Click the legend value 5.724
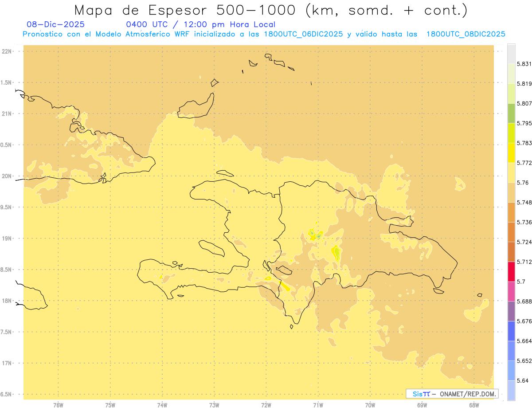 coord(524,242)
